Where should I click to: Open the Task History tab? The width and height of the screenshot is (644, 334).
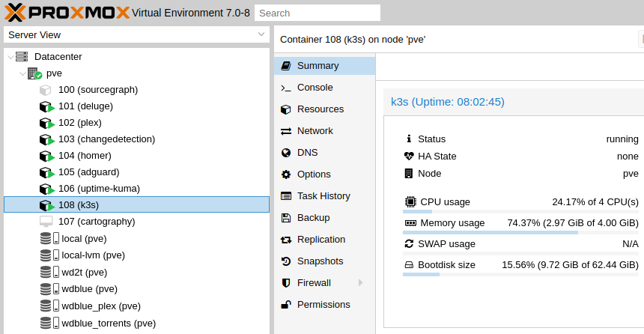click(x=324, y=196)
